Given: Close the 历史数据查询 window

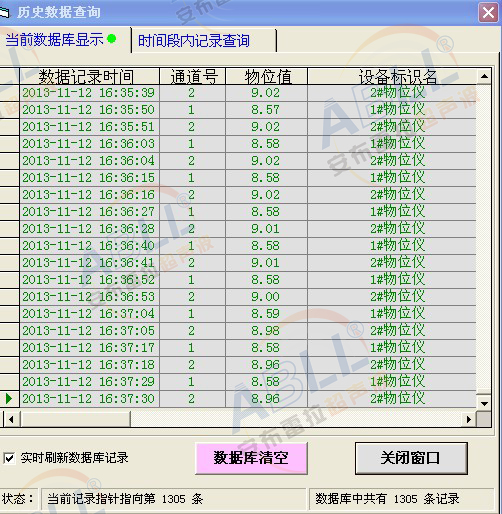Looking at the screenshot, I should coord(488,13).
